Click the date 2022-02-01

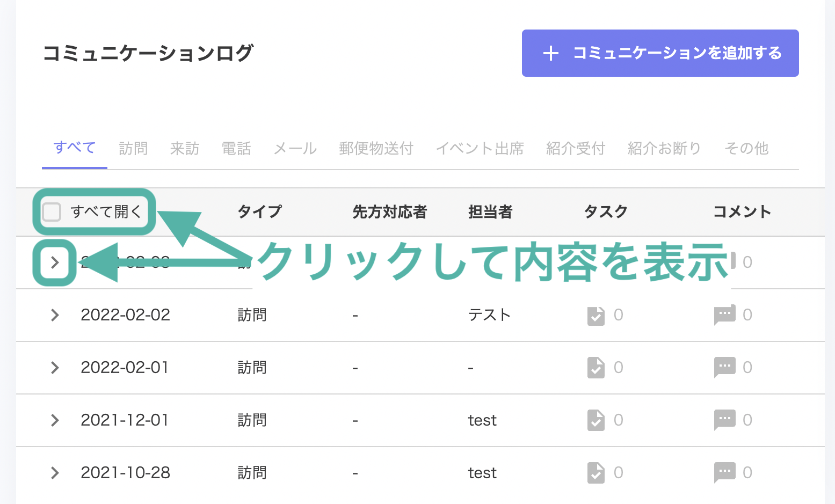pyautogui.click(x=125, y=368)
